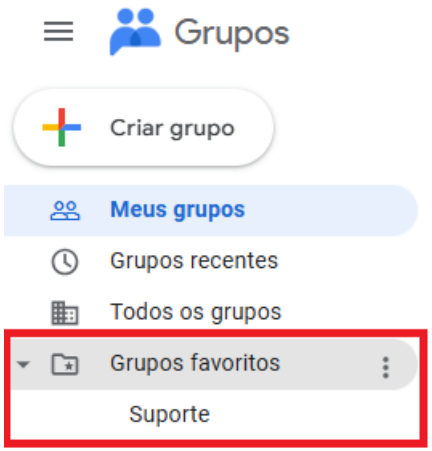Viewport: 432px width, 451px height.
Task: Open the three-dot menu for Grupos favoritos
Action: tap(386, 367)
